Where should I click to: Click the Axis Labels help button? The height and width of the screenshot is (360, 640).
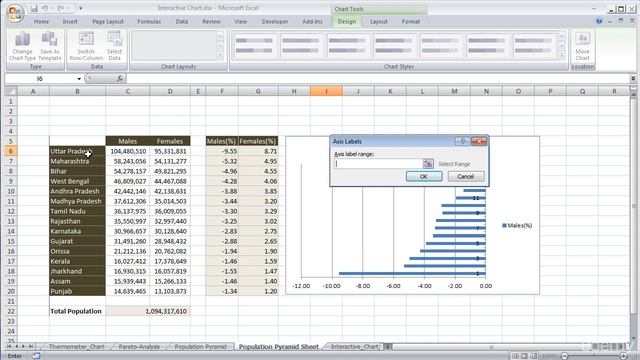coord(462,141)
